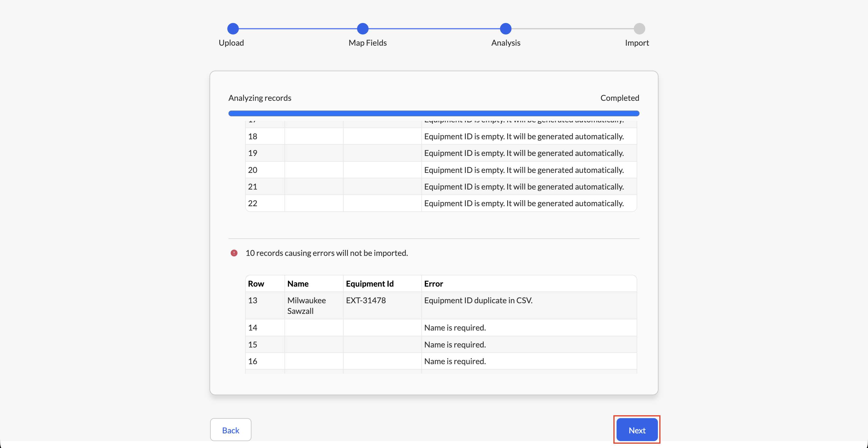The width and height of the screenshot is (868, 448).
Task: Select the Import step label
Action: [x=637, y=43]
